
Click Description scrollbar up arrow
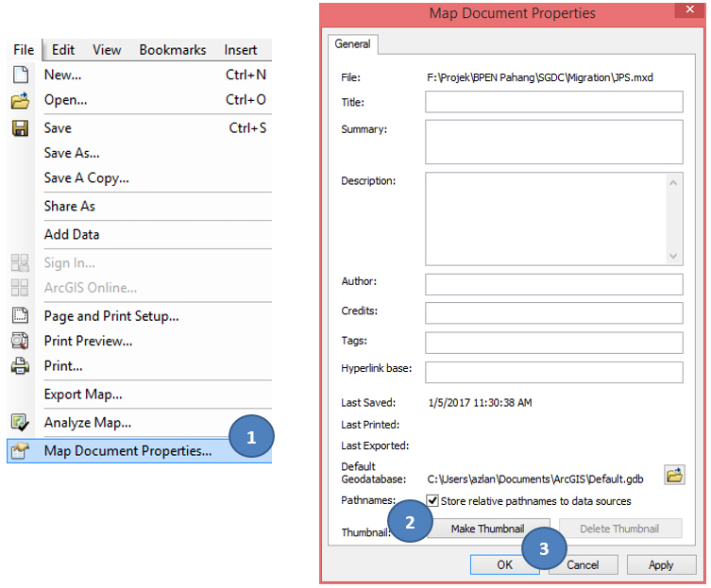tap(673, 183)
